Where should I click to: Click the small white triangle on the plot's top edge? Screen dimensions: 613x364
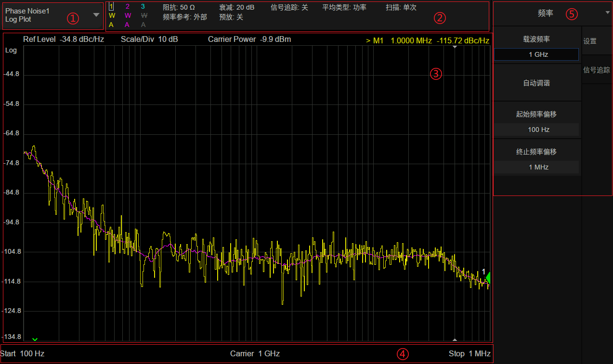(x=455, y=47)
